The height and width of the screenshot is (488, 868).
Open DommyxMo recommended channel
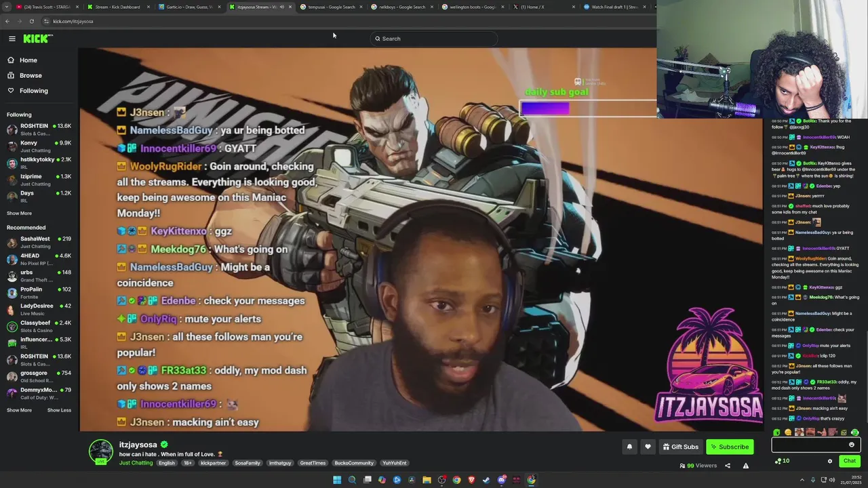39,393
